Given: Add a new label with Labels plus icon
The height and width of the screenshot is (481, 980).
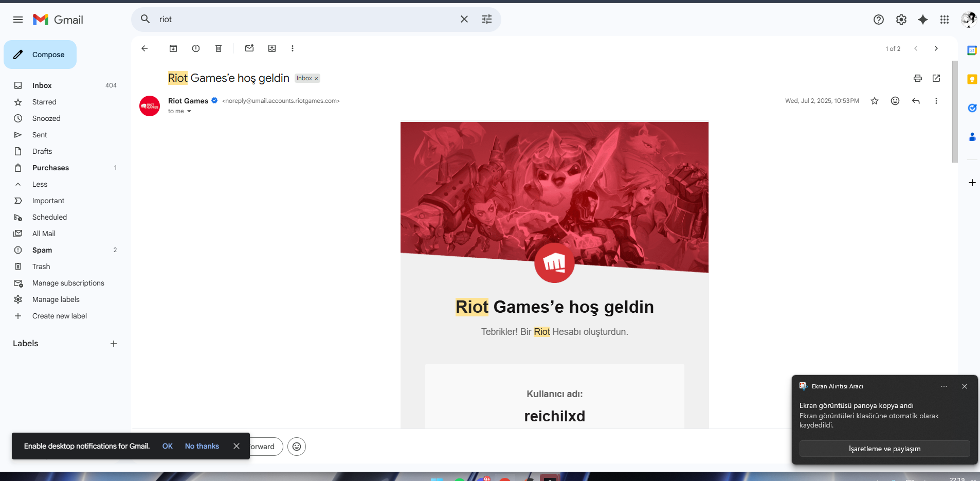Looking at the screenshot, I should coord(114,344).
